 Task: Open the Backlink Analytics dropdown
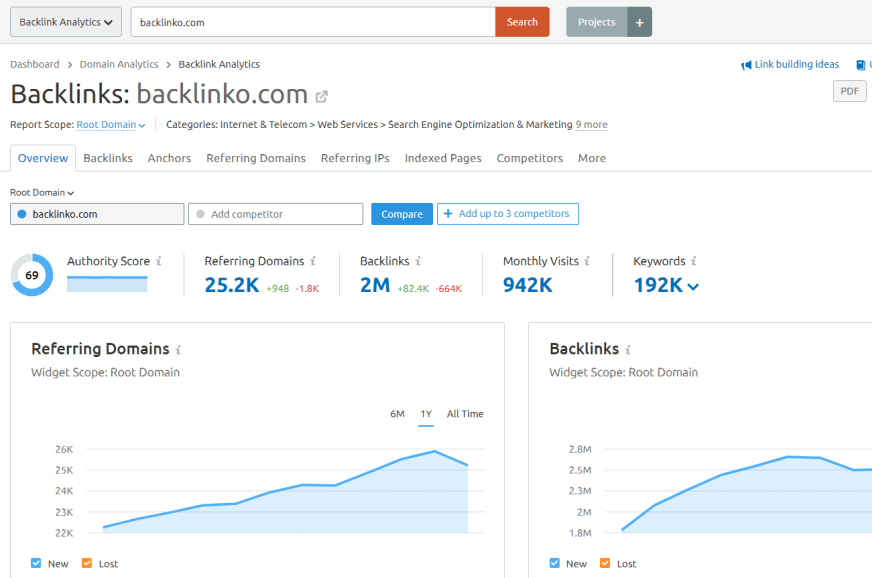pyautogui.click(x=66, y=22)
